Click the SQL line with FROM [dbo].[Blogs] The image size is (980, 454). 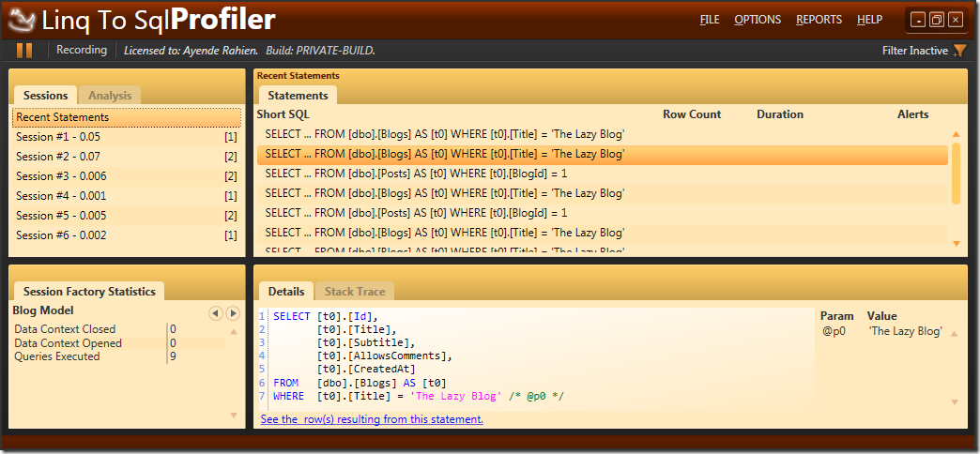(x=360, y=383)
